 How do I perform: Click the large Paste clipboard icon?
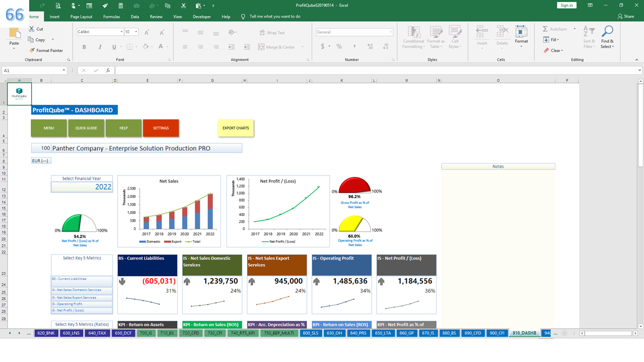pos(15,34)
